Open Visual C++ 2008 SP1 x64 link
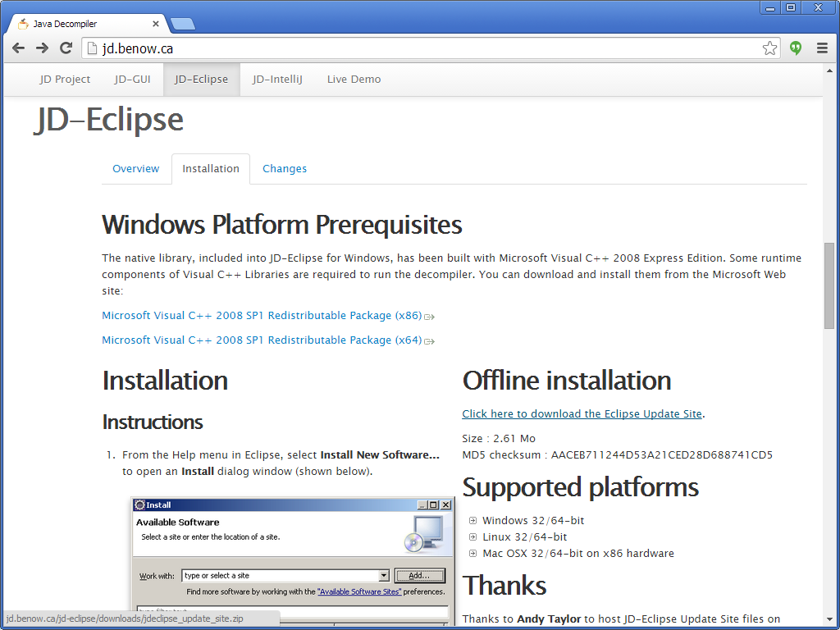The width and height of the screenshot is (840, 630). click(x=262, y=340)
